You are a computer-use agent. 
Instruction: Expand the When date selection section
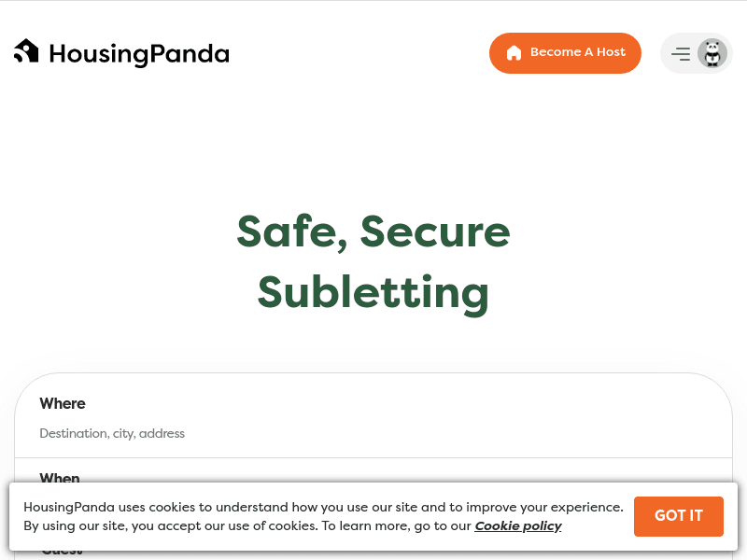[x=60, y=479]
